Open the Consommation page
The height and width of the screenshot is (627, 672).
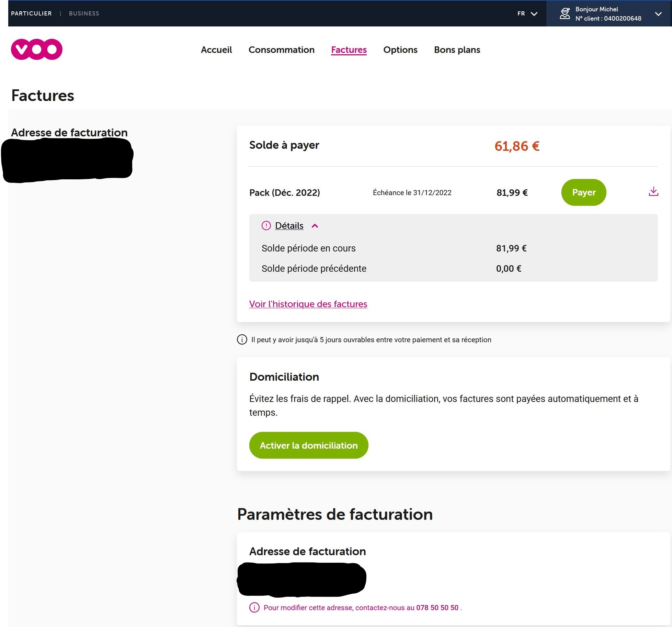(x=282, y=50)
